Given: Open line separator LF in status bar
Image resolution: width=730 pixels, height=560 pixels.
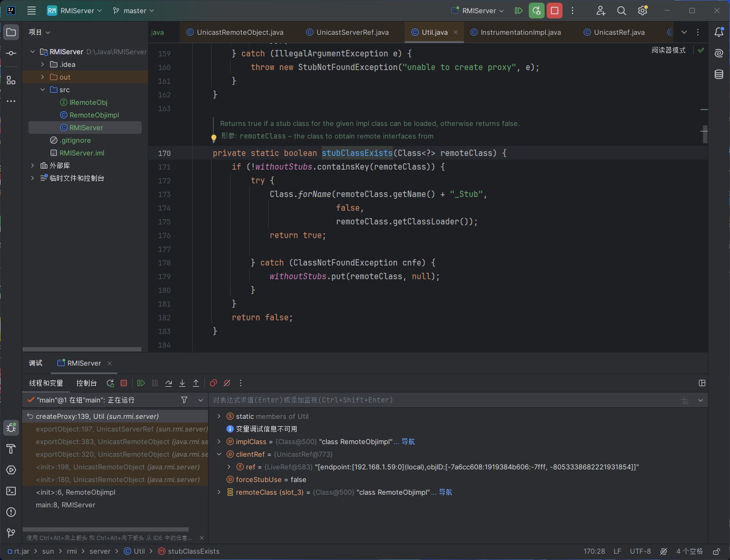Looking at the screenshot, I should click(617, 552).
